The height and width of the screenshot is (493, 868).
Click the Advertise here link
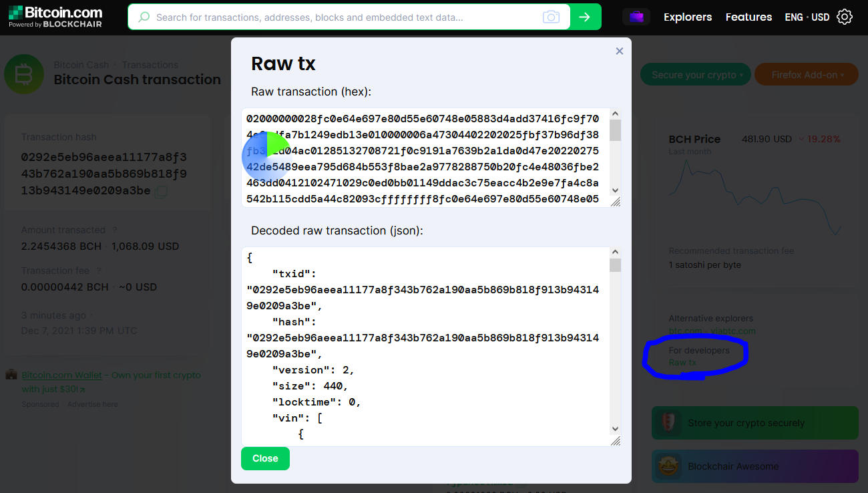pyautogui.click(x=92, y=404)
